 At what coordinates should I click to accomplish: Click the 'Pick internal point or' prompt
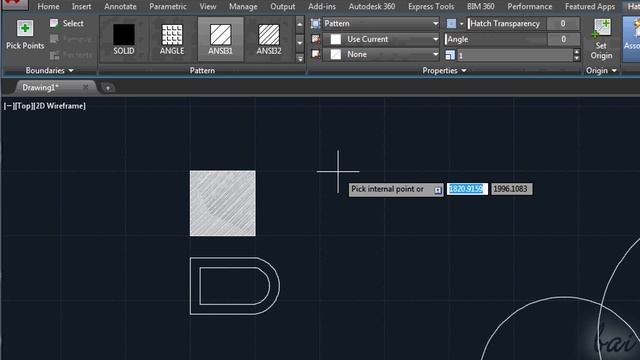click(x=388, y=189)
